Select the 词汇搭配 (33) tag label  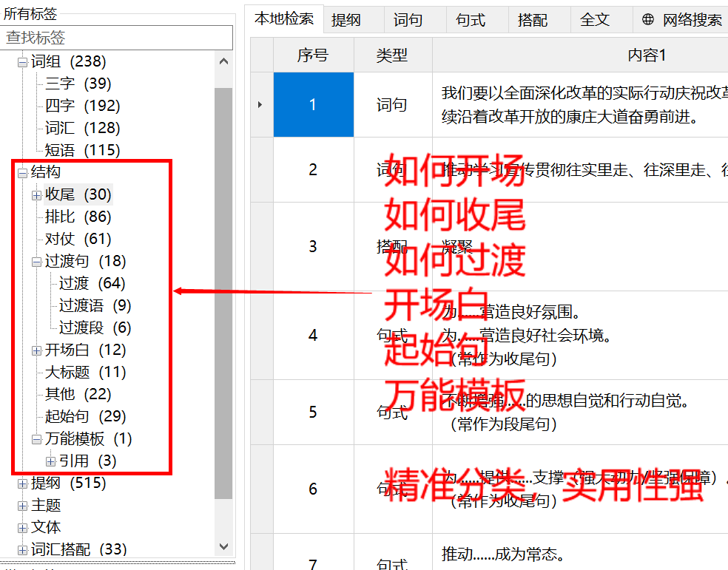[x=79, y=549]
